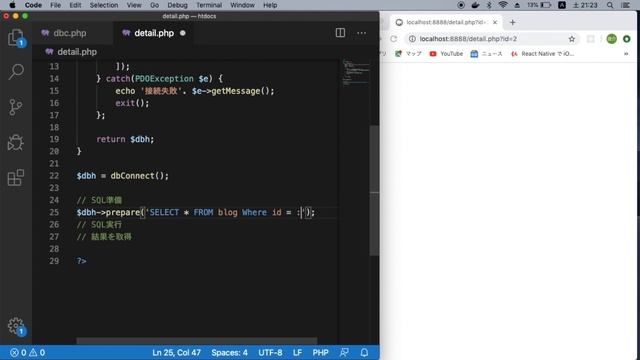
Task: Show warnings count in status bar
Action: click(37, 353)
